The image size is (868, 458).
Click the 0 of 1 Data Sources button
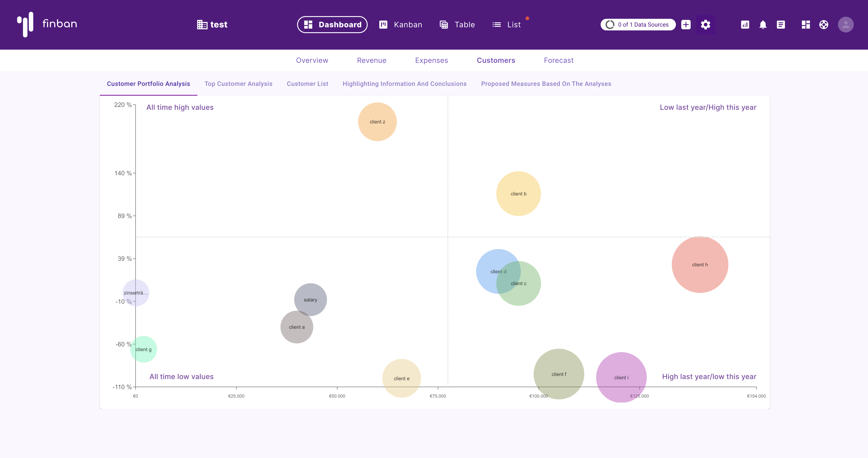tap(637, 25)
